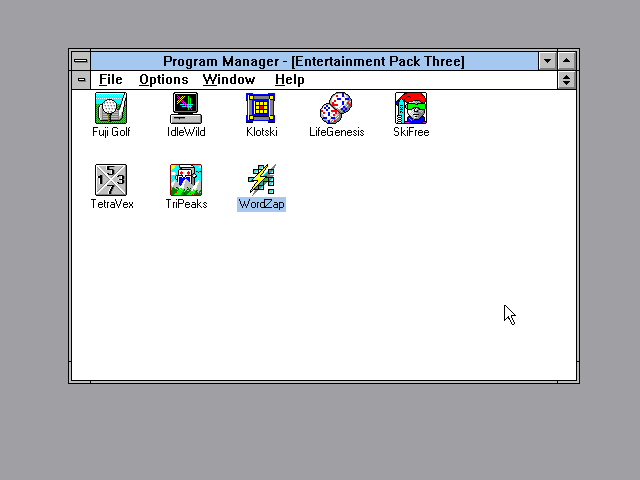Open the Help menu
This screenshot has width=640, height=480.
[289, 80]
